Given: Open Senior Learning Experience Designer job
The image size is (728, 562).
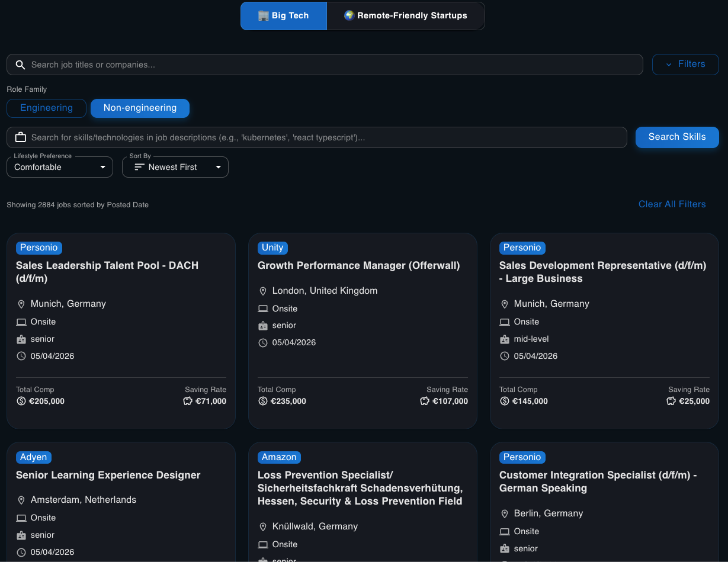Looking at the screenshot, I should 108,475.
